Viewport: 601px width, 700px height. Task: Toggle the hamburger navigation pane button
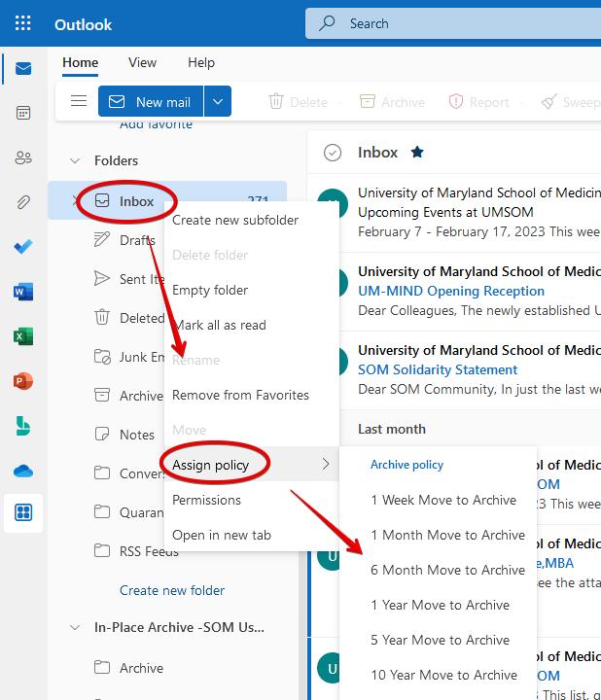(79, 101)
